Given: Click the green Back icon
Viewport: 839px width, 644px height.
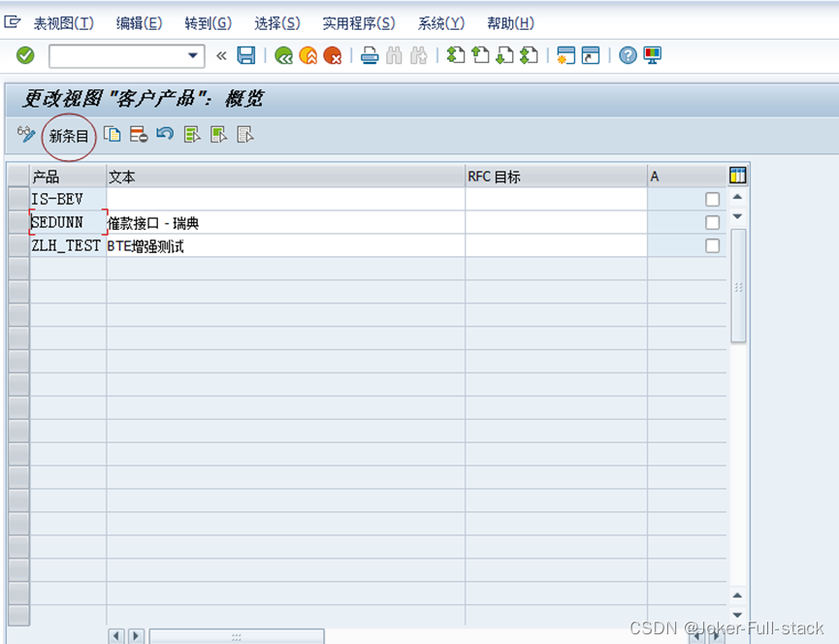Looking at the screenshot, I should click(283, 55).
